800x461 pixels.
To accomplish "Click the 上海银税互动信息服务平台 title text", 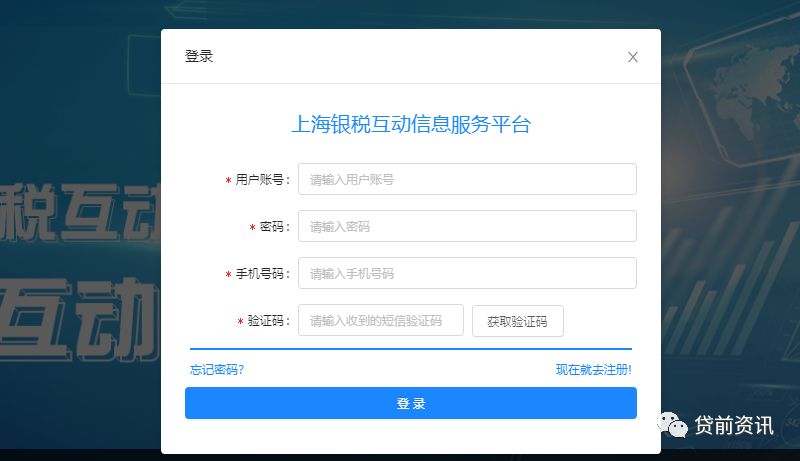I will (x=411, y=124).
